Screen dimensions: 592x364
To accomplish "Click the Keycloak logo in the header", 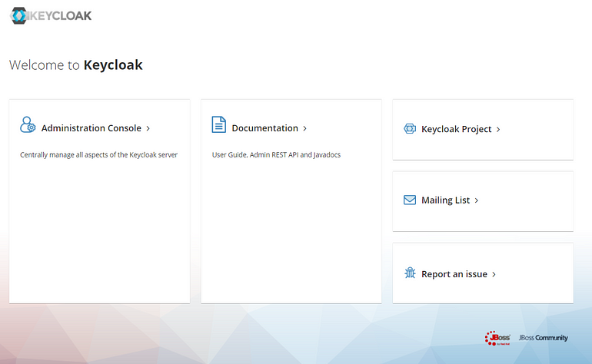I will pos(51,16).
